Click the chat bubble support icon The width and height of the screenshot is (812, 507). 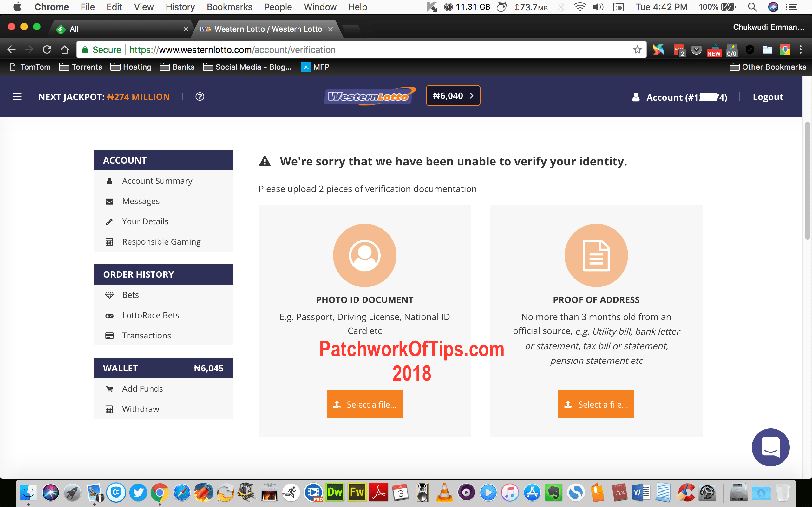(770, 447)
